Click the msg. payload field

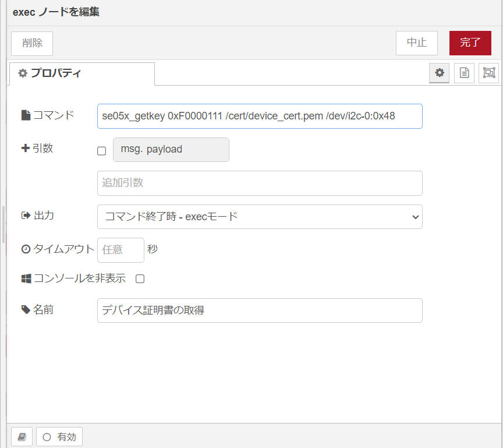[171, 150]
